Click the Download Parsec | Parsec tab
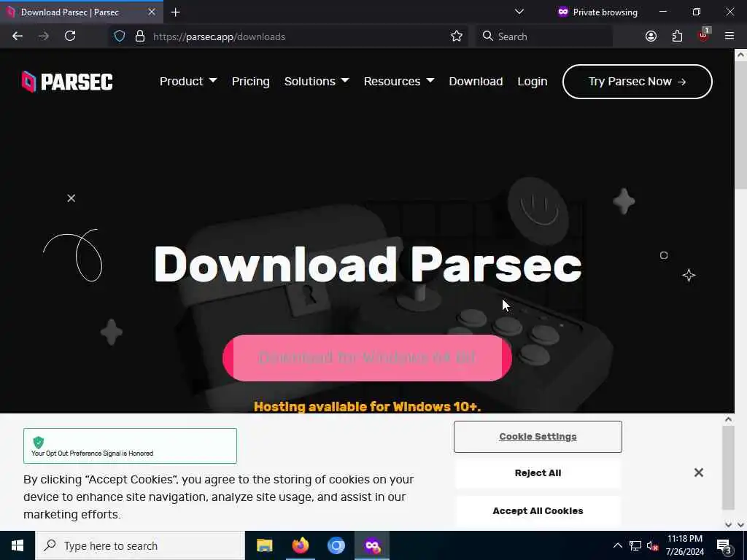This screenshot has height=560, width=747. point(81,12)
